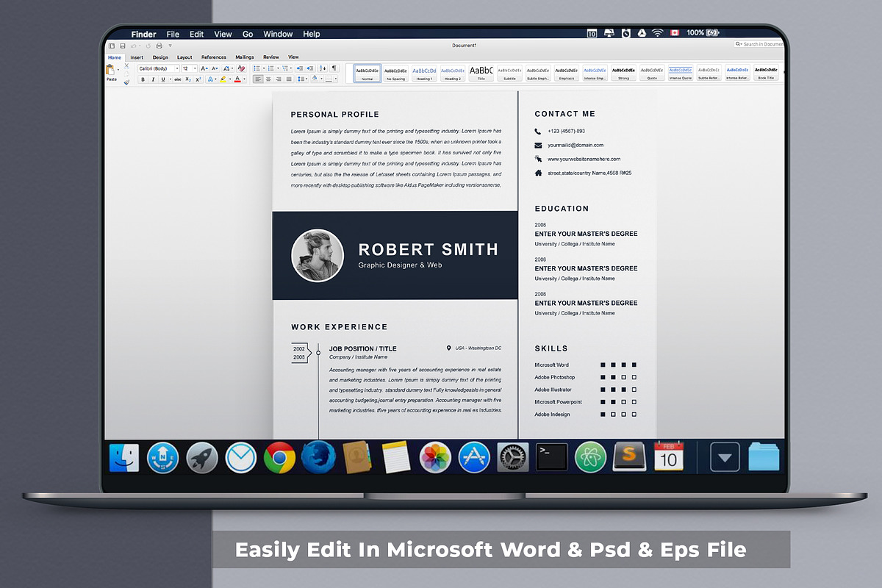Toggle Italic formatting
Viewport: 882px width, 588px height.
153,79
